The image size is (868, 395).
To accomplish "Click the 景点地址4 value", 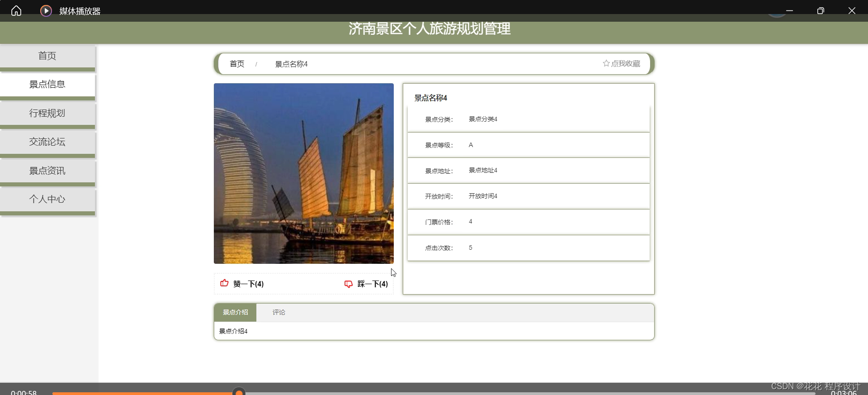I will pos(483,170).
